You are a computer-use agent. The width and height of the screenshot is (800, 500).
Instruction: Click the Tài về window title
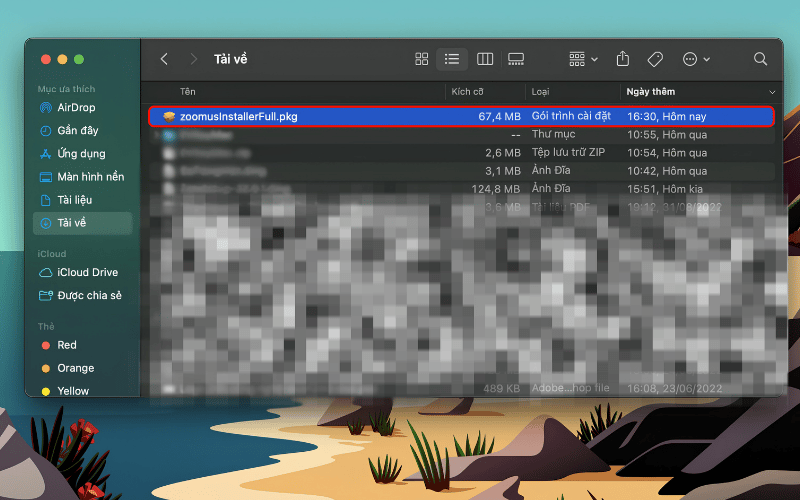[x=231, y=59]
